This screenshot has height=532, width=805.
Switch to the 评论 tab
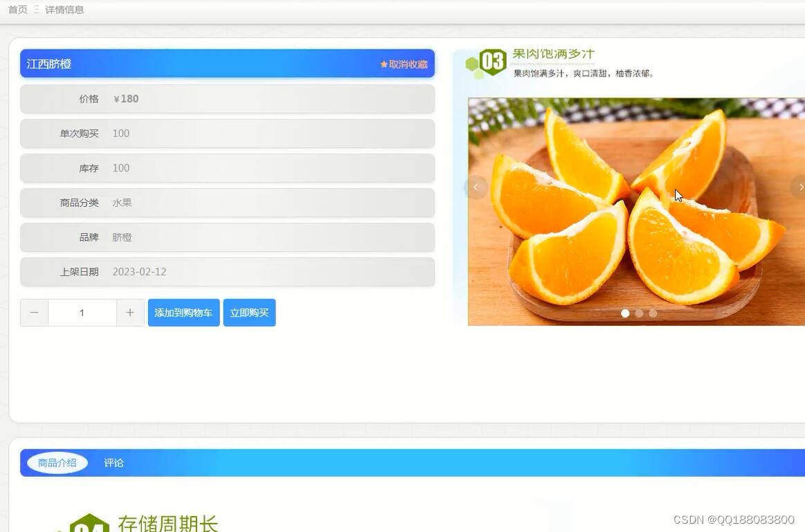click(x=113, y=463)
